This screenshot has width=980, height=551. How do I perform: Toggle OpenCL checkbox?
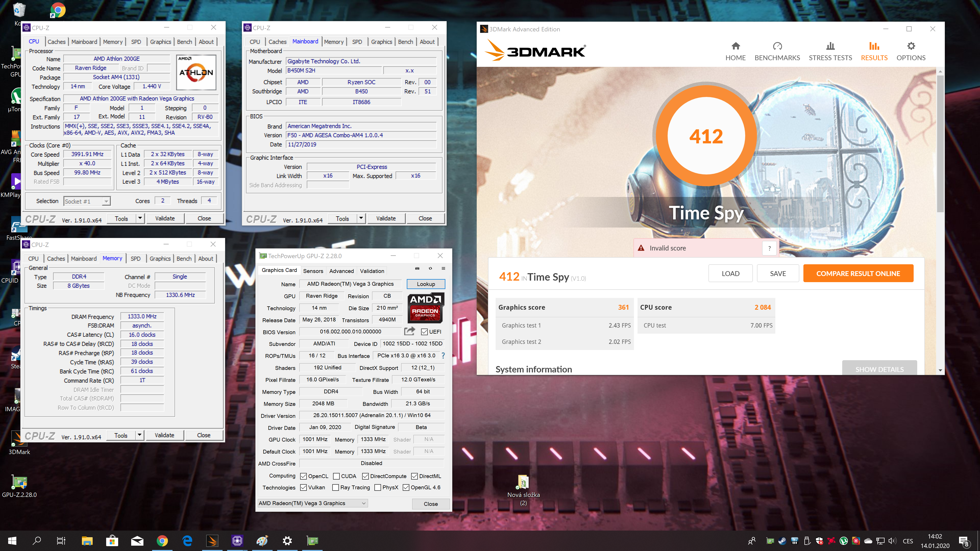click(303, 476)
